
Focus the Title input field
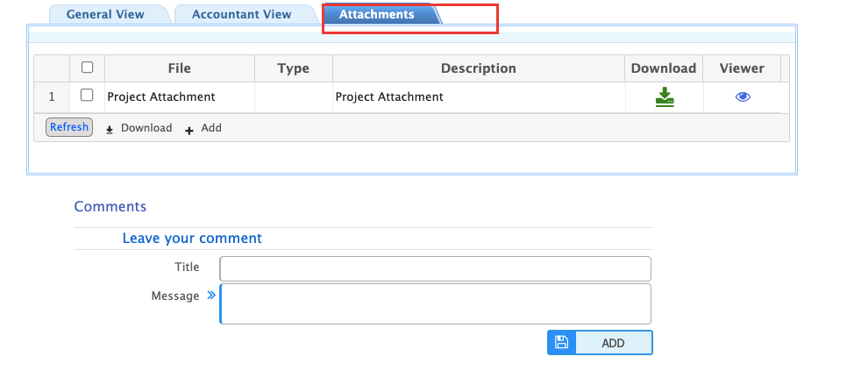click(x=435, y=268)
